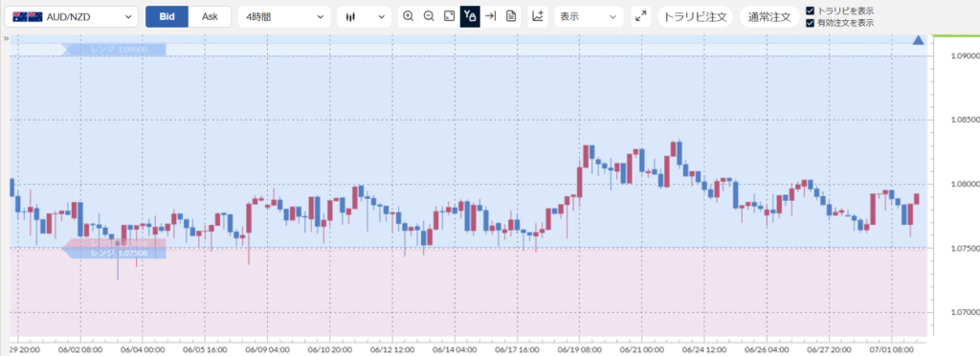Click the 06/05 16:00 time label
This screenshot has width=980, height=356.
pos(205,349)
